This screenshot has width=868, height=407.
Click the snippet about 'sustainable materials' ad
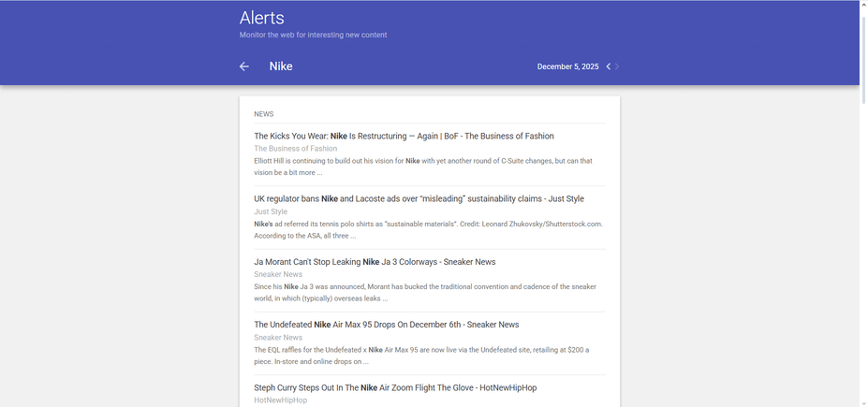point(428,229)
